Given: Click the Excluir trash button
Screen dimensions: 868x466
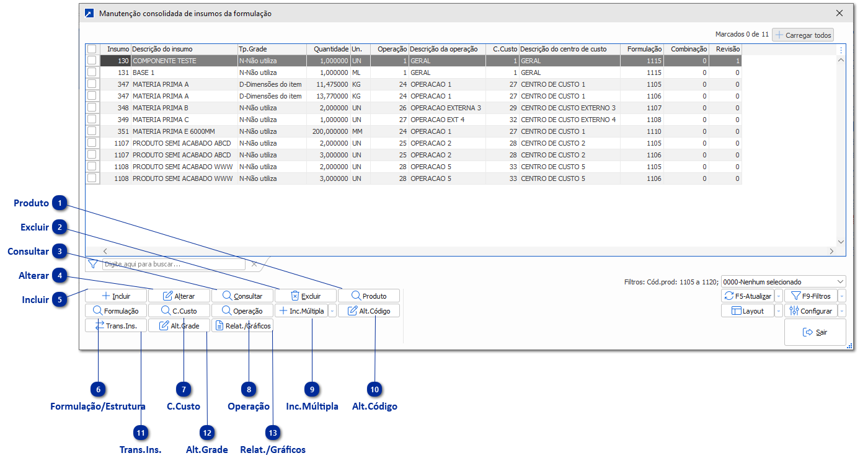Looking at the screenshot, I should point(306,296).
